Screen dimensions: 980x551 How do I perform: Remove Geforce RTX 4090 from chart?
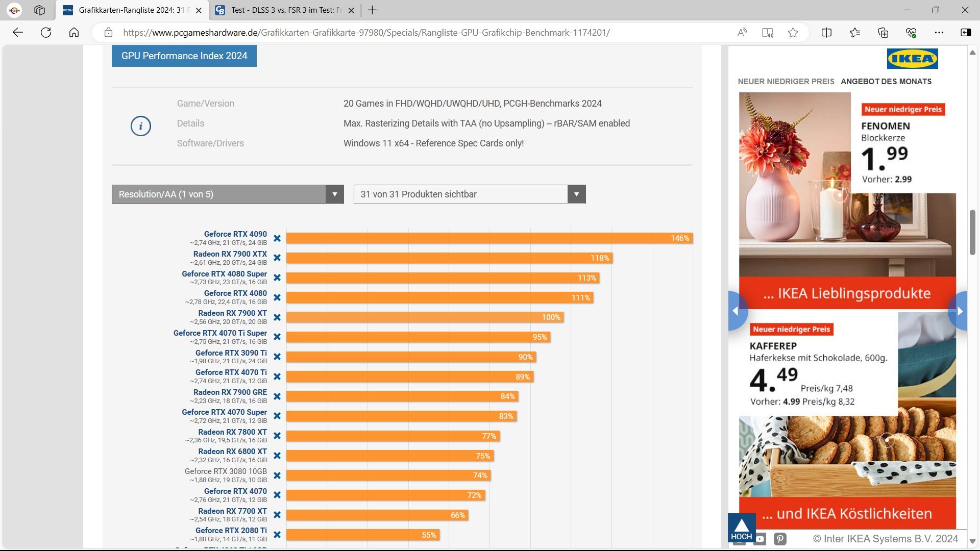[277, 238]
